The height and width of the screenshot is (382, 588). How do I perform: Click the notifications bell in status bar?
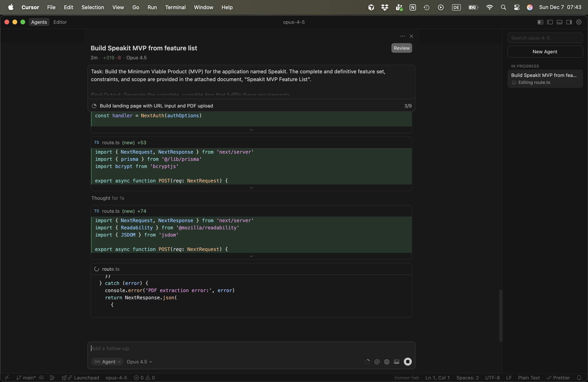579,378
